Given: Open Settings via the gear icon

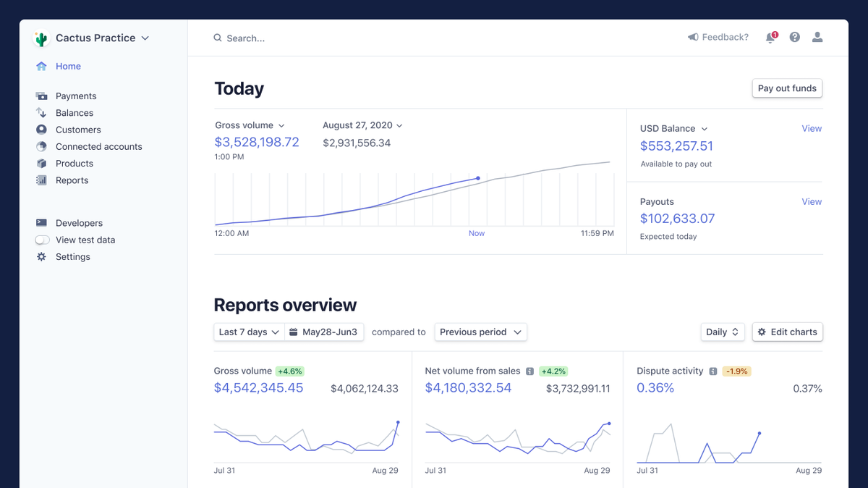Looking at the screenshot, I should click(41, 256).
